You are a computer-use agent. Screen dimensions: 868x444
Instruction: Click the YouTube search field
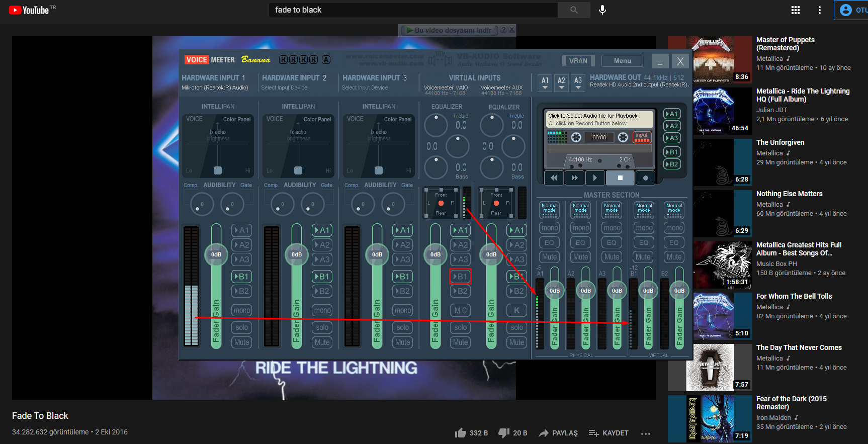coord(413,10)
